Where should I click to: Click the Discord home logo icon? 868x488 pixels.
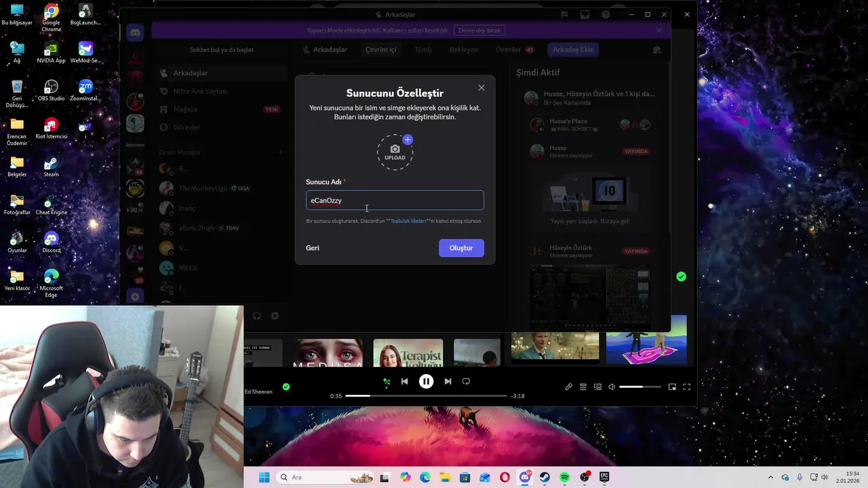tap(135, 33)
